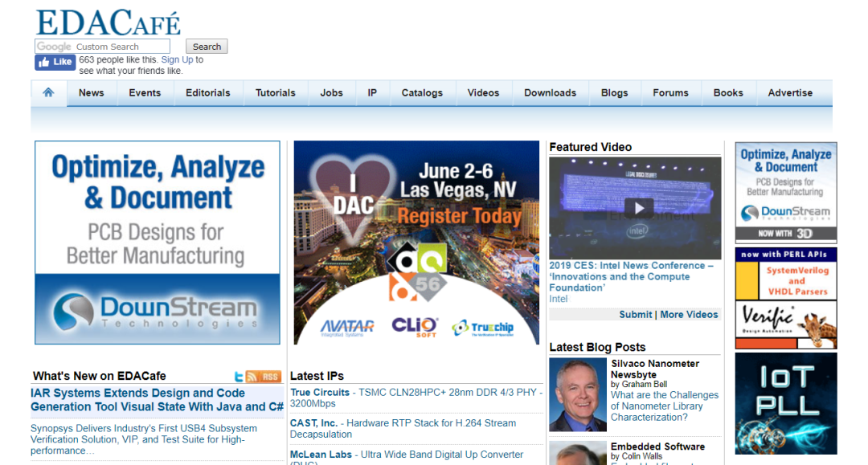Play the featured Intel video
868x465 pixels.
pyautogui.click(x=639, y=208)
